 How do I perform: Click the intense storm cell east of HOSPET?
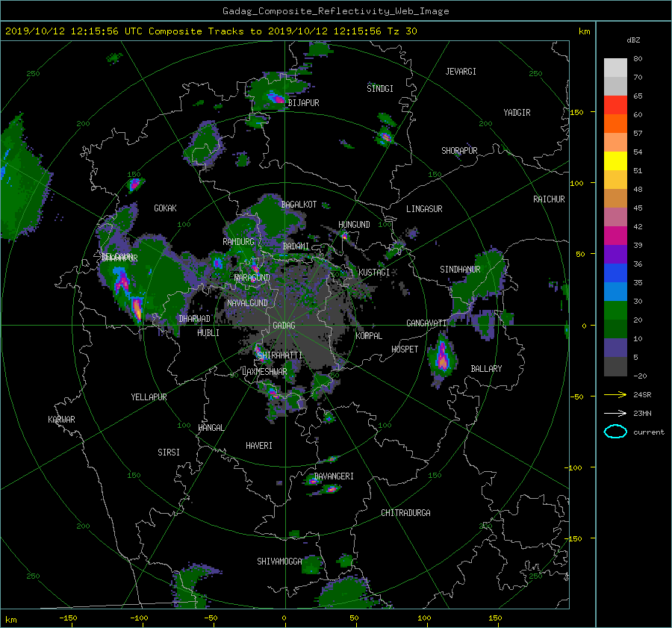442,357
